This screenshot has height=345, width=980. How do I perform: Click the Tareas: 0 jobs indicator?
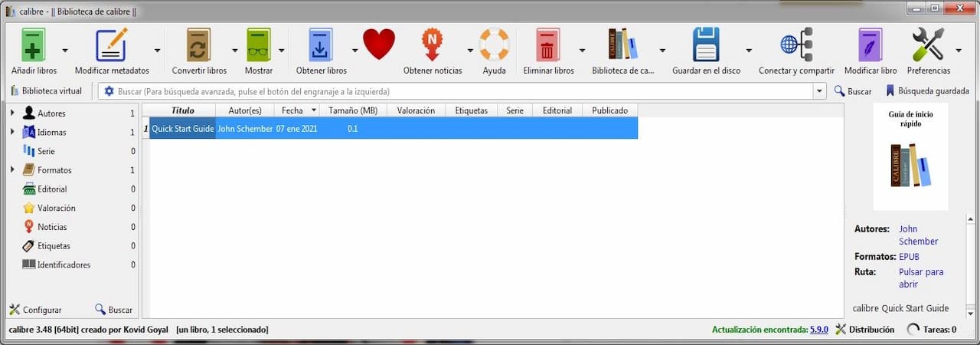tap(931, 329)
